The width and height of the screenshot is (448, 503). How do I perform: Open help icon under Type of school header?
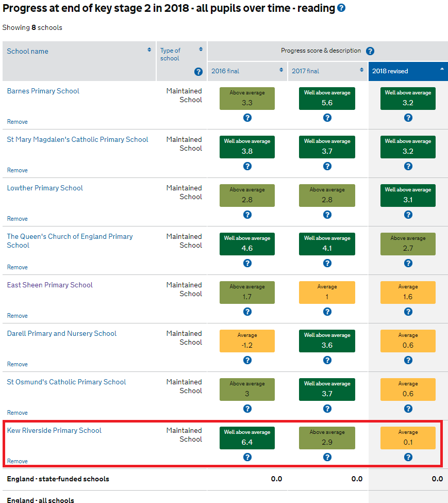pyautogui.click(x=198, y=72)
